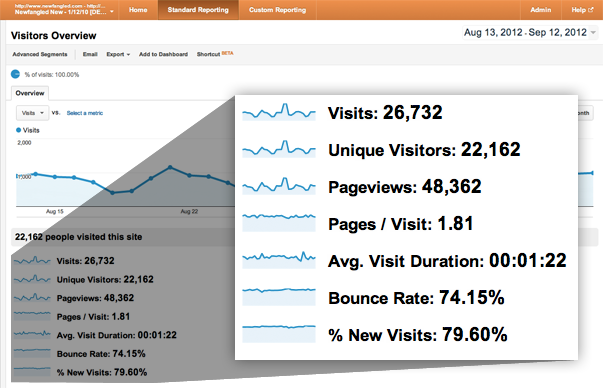Click the small Visits sparkline at bottom left

32,260
